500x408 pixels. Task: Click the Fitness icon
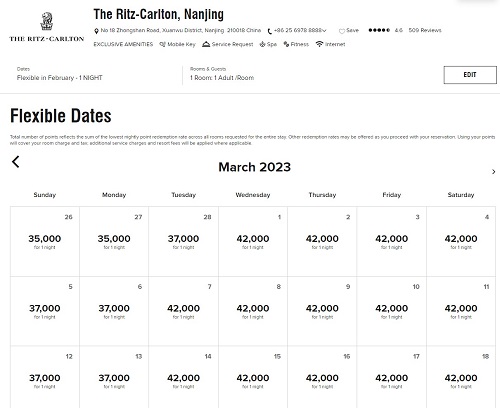286,44
